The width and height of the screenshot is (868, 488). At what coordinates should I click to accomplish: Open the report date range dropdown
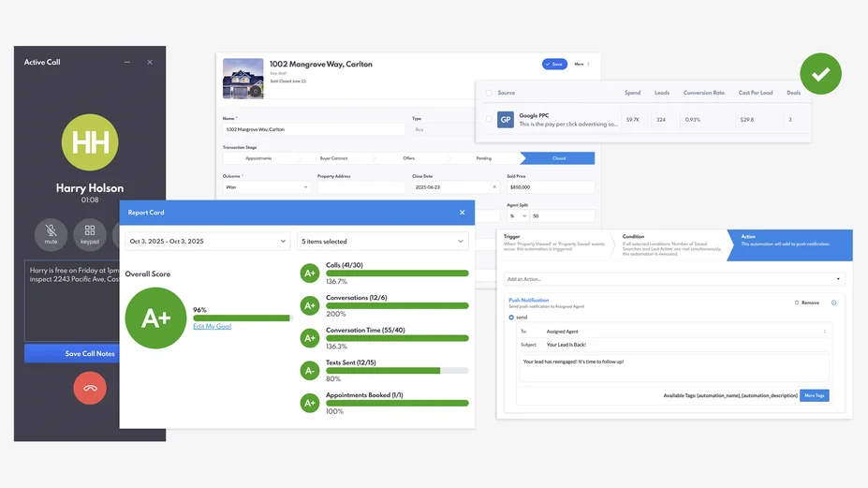click(x=207, y=242)
